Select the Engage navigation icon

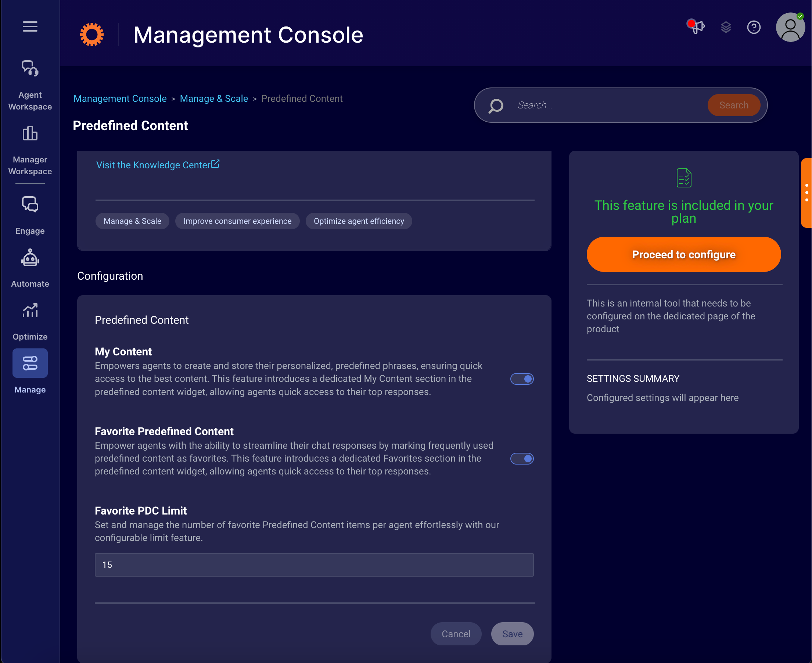coord(30,204)
